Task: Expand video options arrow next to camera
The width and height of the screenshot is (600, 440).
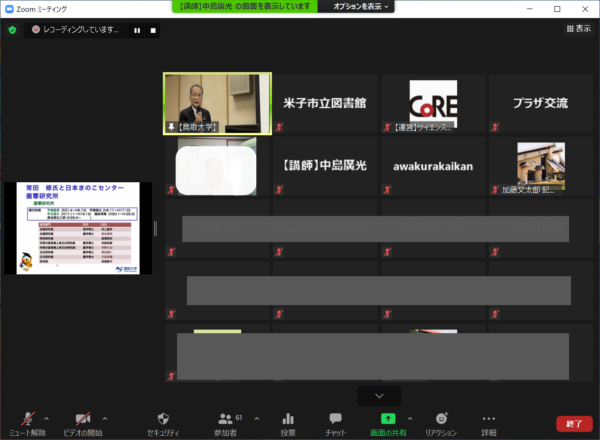Action: [105, 419]
